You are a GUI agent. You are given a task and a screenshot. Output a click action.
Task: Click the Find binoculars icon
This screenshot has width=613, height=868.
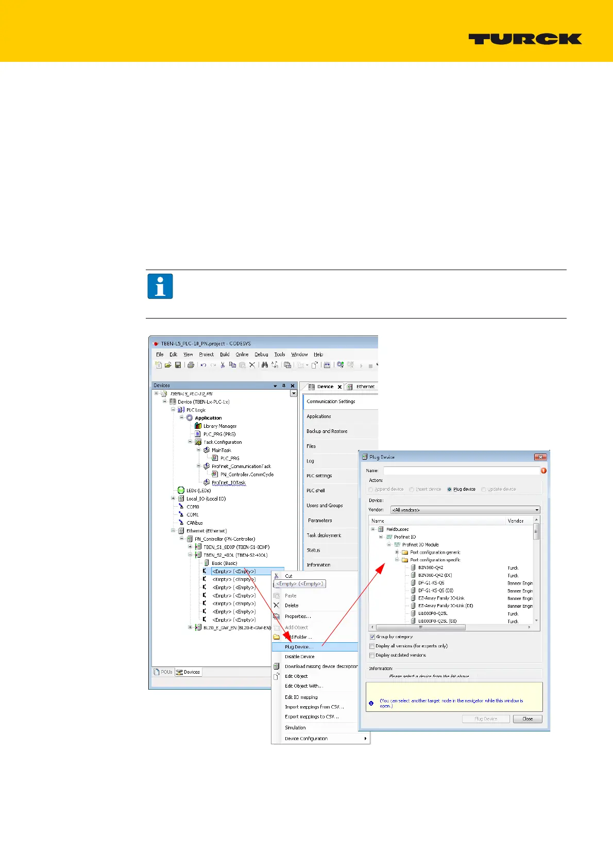(265, 365)
